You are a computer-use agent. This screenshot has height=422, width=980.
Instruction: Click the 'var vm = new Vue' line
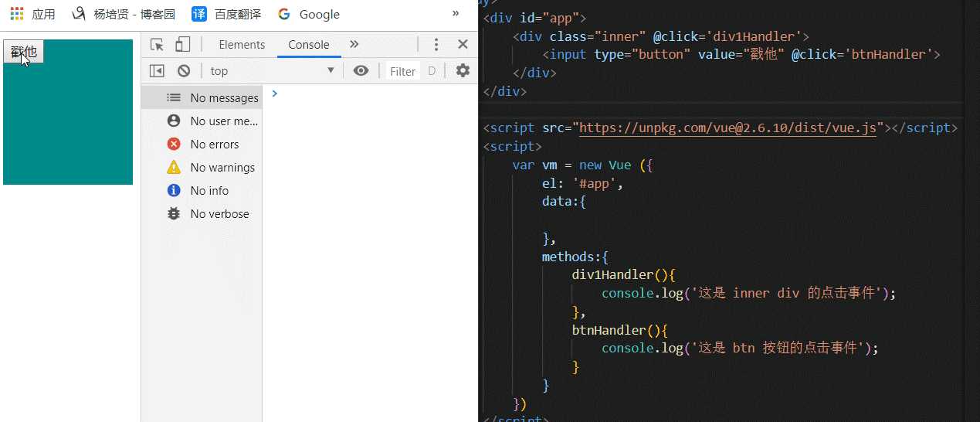[583, 165]
